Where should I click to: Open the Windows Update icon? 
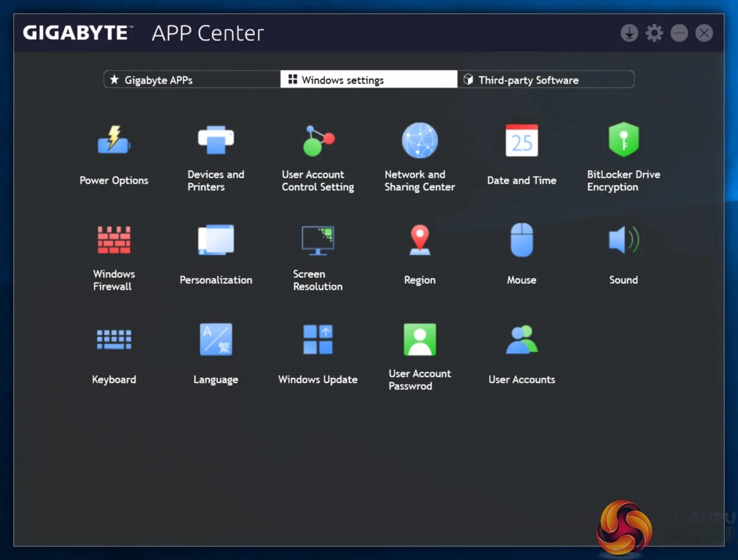tap(318, 340)
